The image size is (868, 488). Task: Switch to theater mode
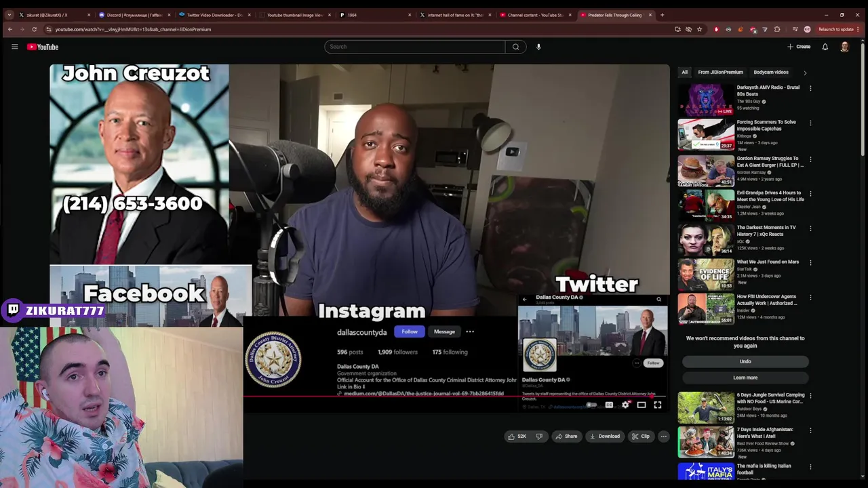[x=642, y=405]
